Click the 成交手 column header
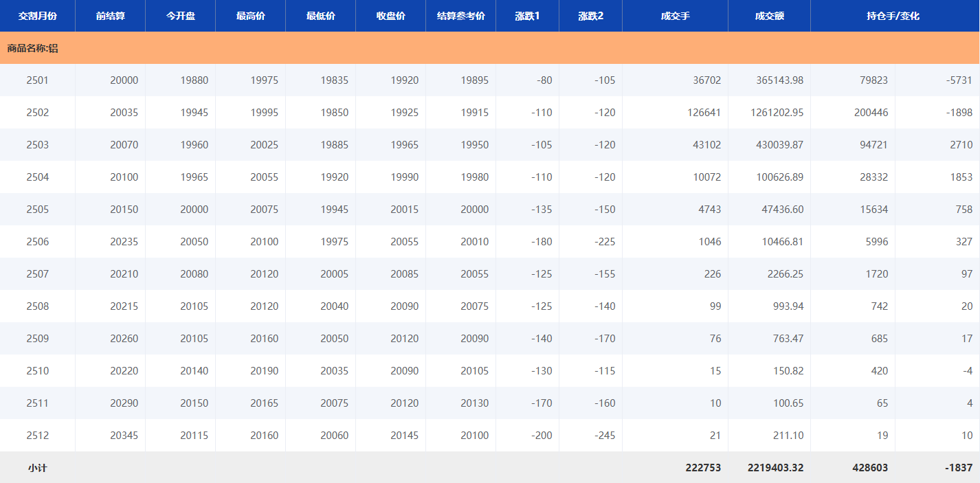 pyautogui.click(x=675, y=16)
